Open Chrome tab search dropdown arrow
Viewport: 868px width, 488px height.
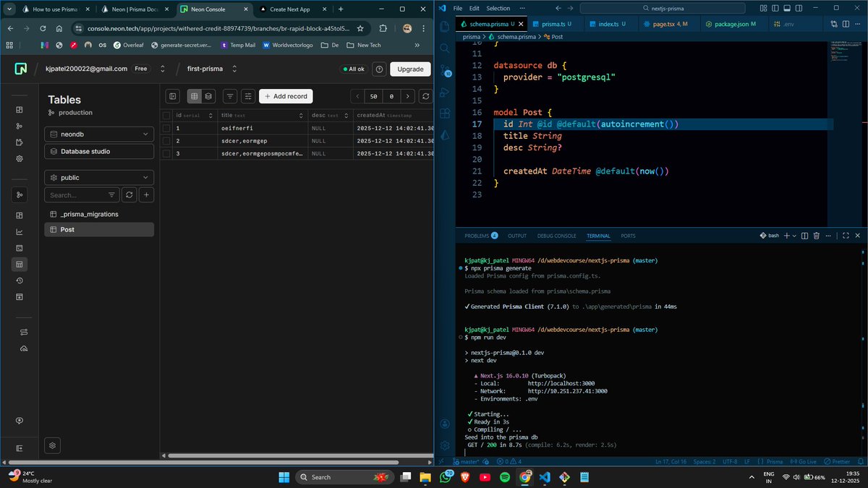pyautogui.click(x=9, y=9)
